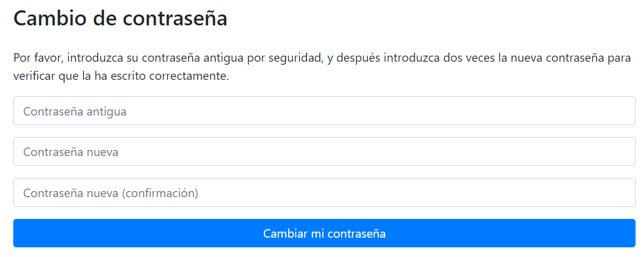The image size is (644, 257).
Task: Click 'verificar que la ha escrito correctamente' text
Action: 121,76
